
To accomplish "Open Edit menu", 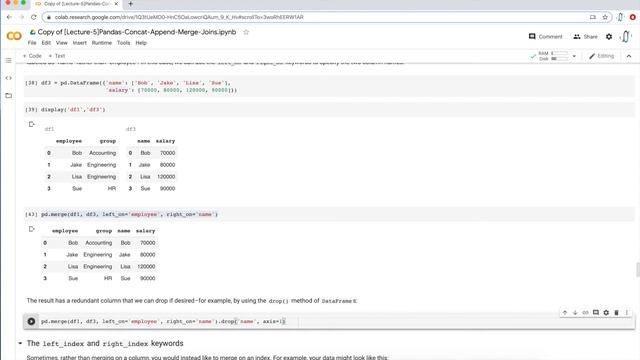I will point(46,43).
